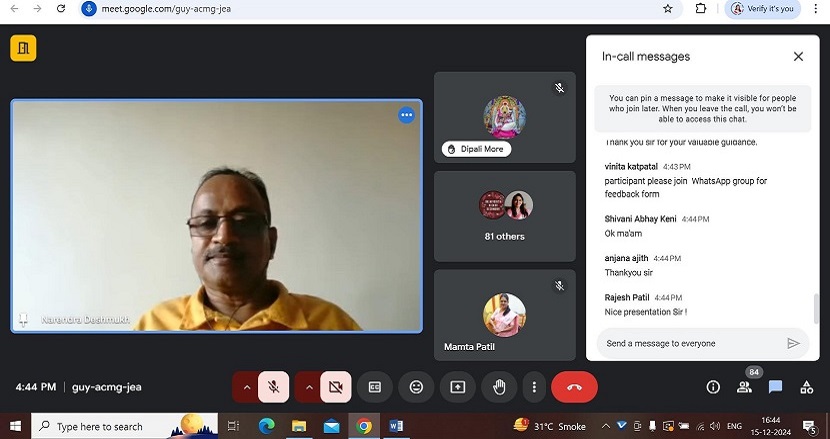Click anjana ajith's 'Thankyou sir' message
Screen dimensions: 830x439
(628, 272)
